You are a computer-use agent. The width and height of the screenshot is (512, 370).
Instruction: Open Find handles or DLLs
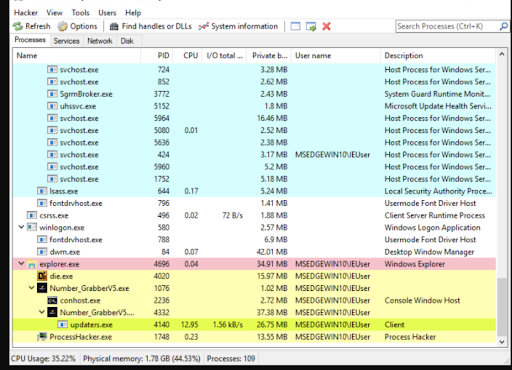[x=151, y=26]
